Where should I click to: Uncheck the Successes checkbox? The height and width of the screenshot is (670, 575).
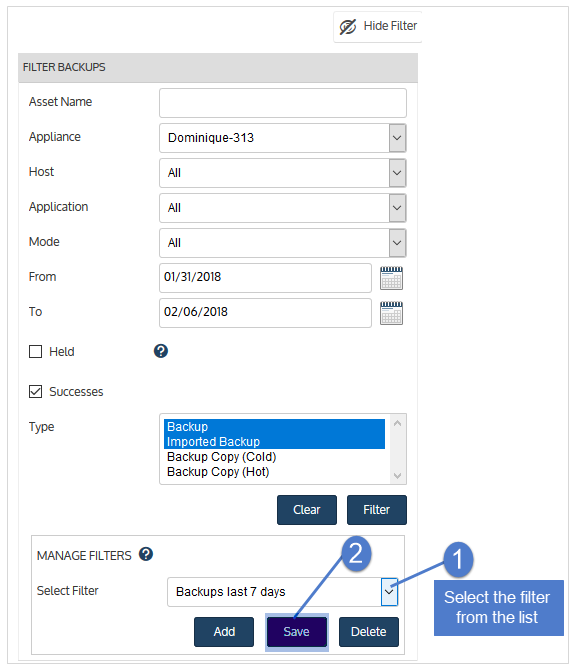[x=35, y=391]
